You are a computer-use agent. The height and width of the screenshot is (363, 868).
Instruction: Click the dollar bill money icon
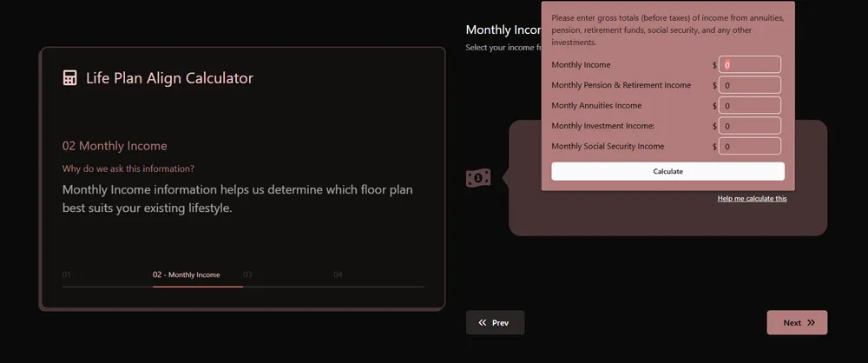[478, 178]
